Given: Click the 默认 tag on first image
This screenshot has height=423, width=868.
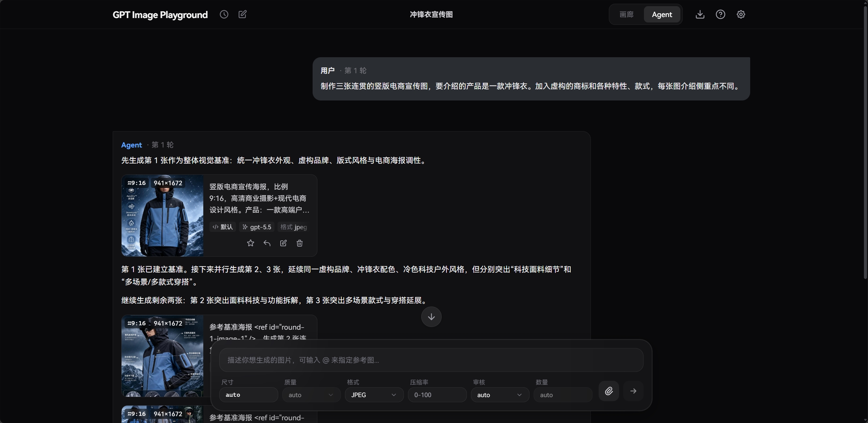Looking at the screenshot, I should [223, 227].
